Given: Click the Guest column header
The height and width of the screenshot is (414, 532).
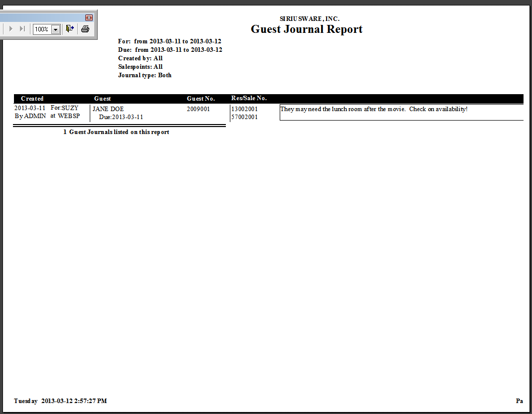Looking at the screenshot, I should click(103, 99).
